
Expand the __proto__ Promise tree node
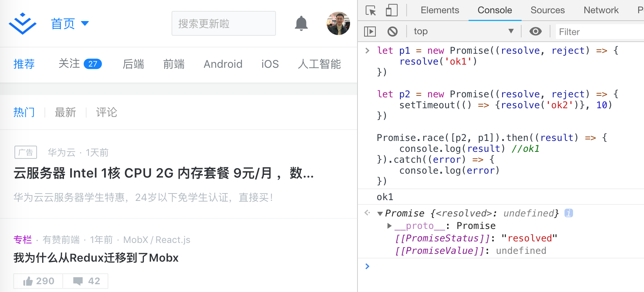[x=389, y=226]
